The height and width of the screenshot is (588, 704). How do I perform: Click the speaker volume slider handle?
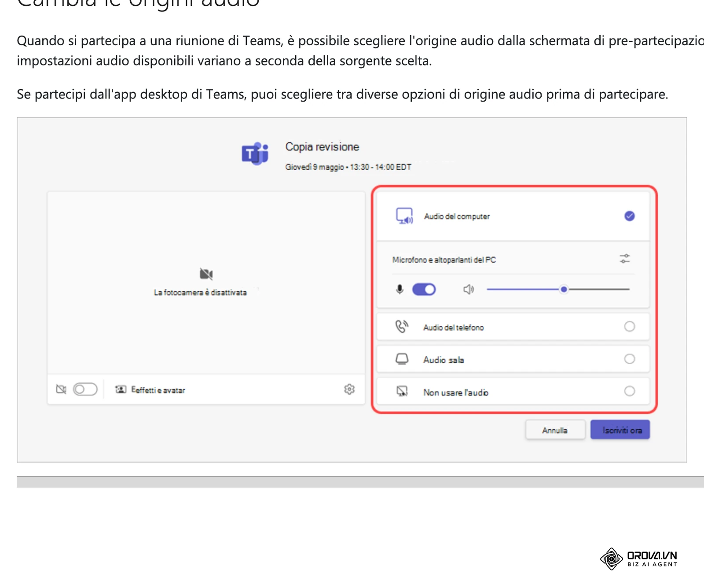tap(564, 289)
